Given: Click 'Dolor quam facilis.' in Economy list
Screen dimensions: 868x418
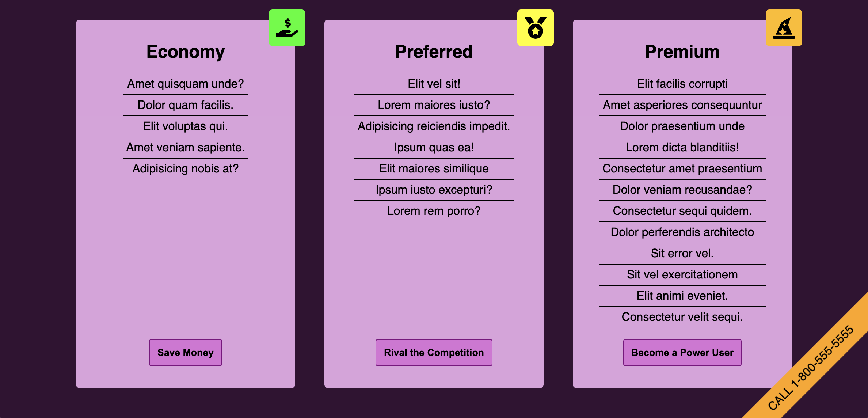Looking at the screenshot, I should [x=186, y=105].
